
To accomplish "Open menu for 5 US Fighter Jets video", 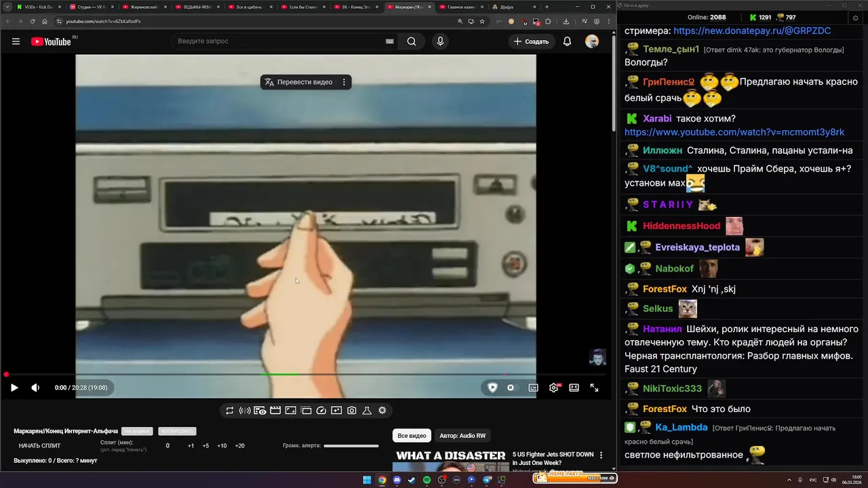I will pos(601,455).
